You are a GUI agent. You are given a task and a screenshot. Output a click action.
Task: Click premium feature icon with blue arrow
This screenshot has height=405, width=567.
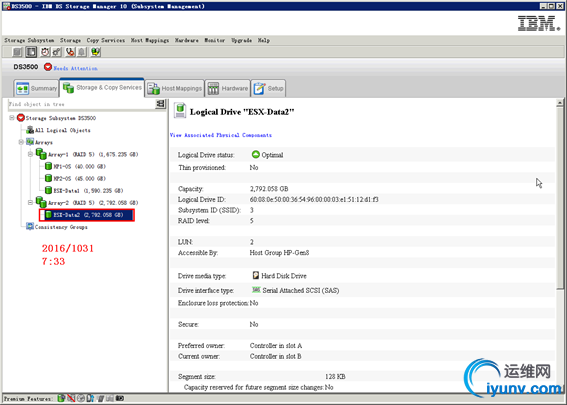(90, 398)
